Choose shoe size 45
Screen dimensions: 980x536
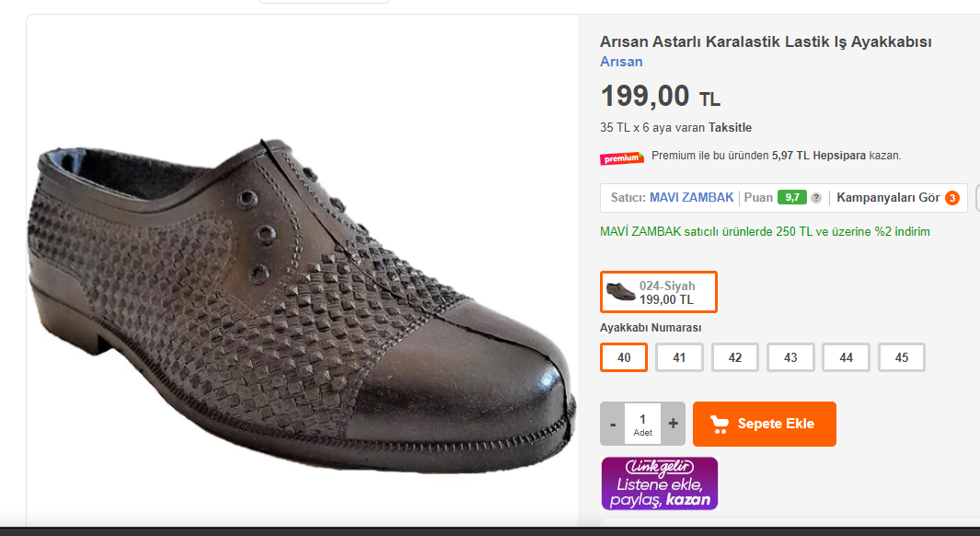pos(902,357)
